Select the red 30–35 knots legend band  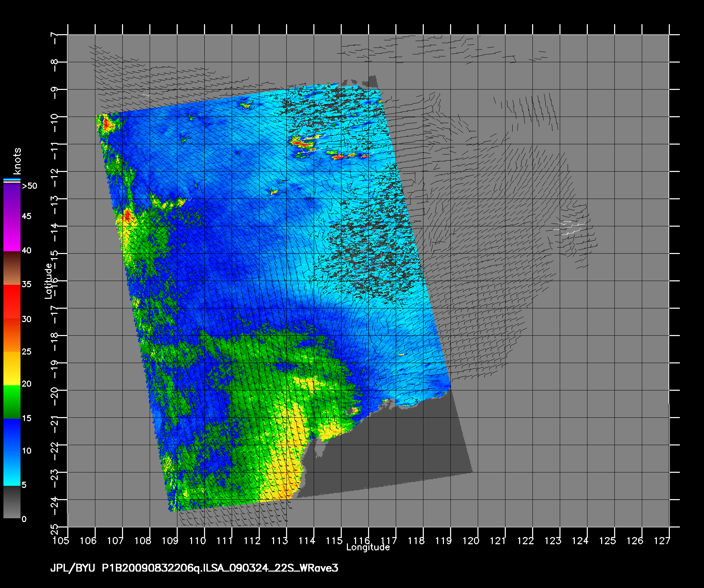[12, 302]
